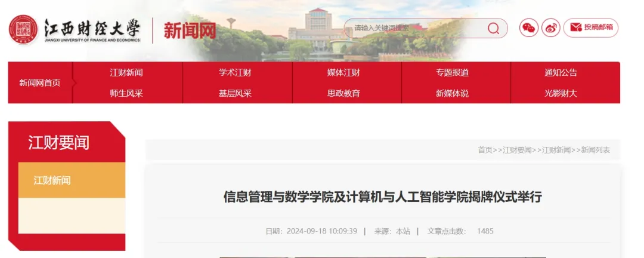Navigate to 专题报道 section
The image size is (644, 258).
452,73
